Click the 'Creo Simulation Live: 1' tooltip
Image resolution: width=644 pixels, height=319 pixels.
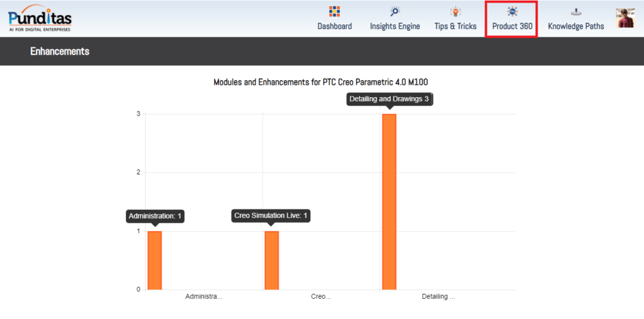coord(271,216)
